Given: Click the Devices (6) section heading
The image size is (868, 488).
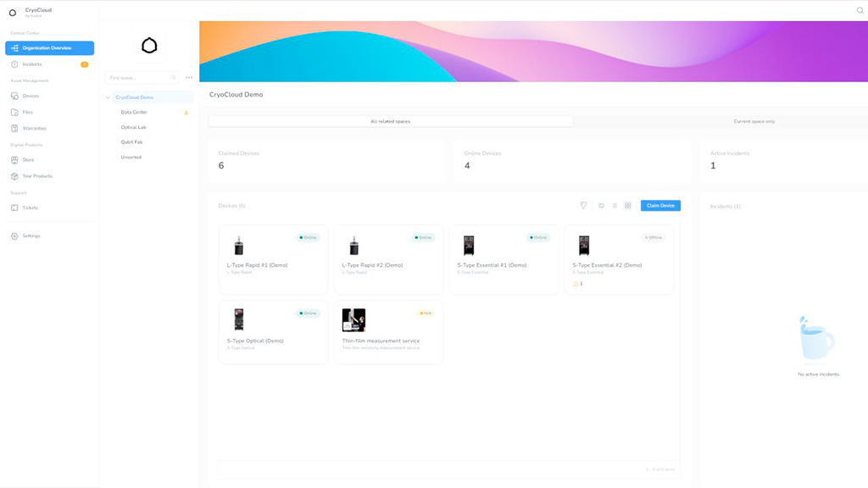Looking at the screenshot, I should (232, 206).
